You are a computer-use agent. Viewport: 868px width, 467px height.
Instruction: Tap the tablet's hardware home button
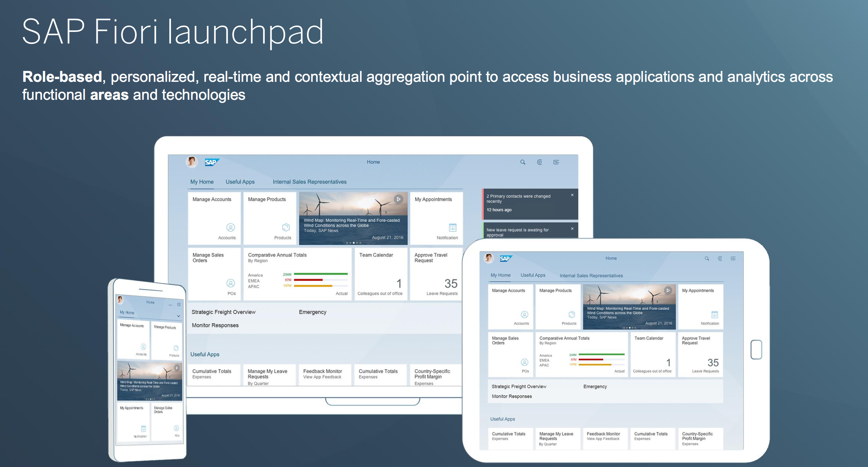point(756,349)
